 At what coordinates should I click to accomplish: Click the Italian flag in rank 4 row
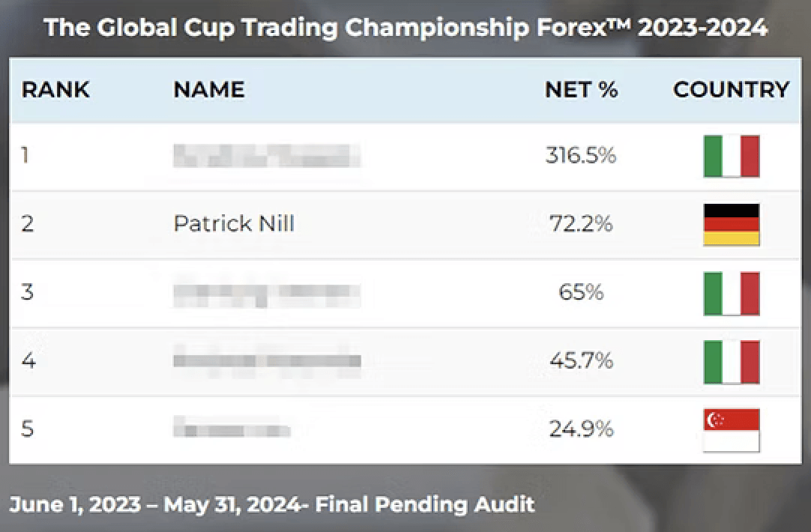731,361
